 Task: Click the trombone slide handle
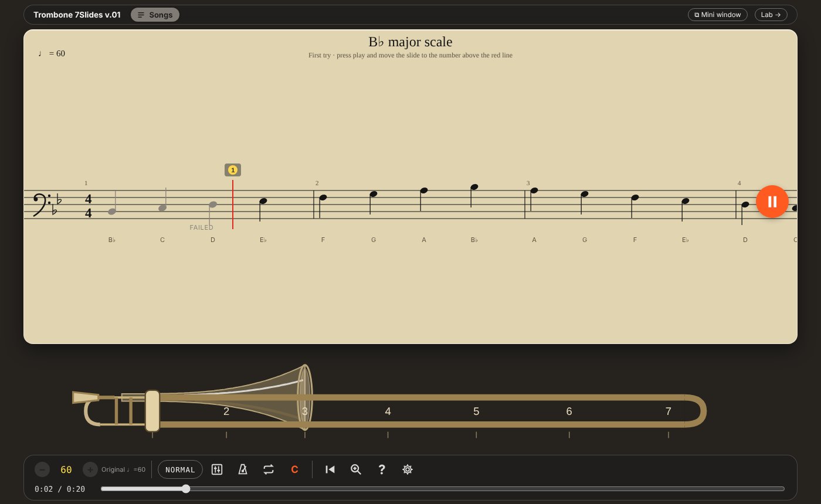point(152,411)
